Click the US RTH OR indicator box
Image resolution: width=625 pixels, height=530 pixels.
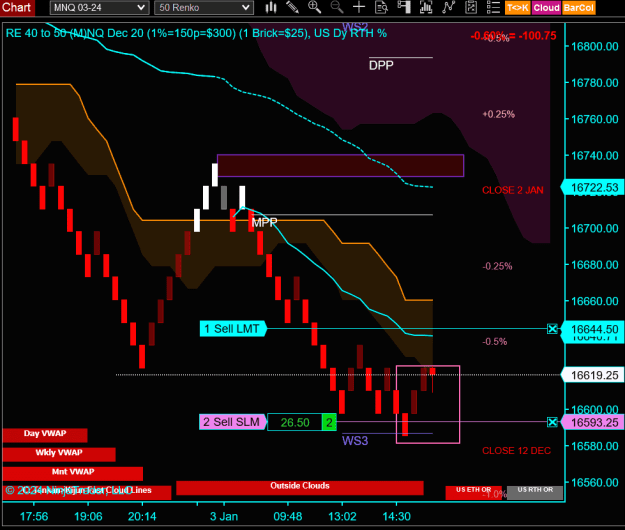click(535, 492)
